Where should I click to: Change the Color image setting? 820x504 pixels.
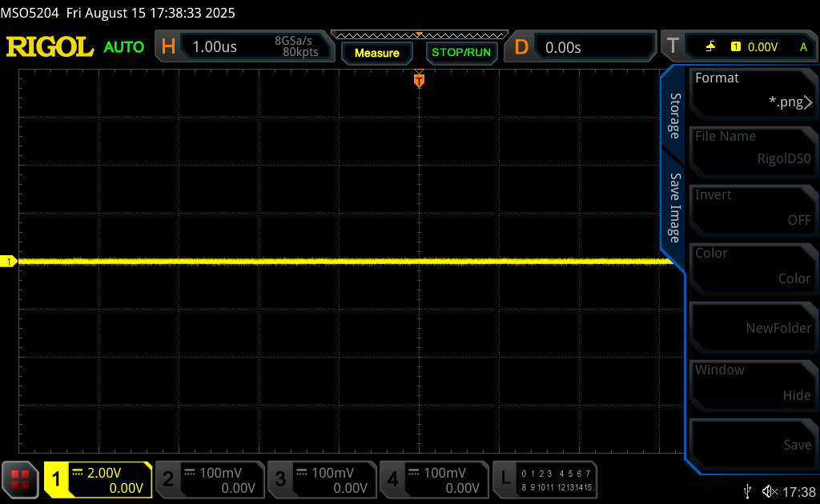click(x=753, y=266)
